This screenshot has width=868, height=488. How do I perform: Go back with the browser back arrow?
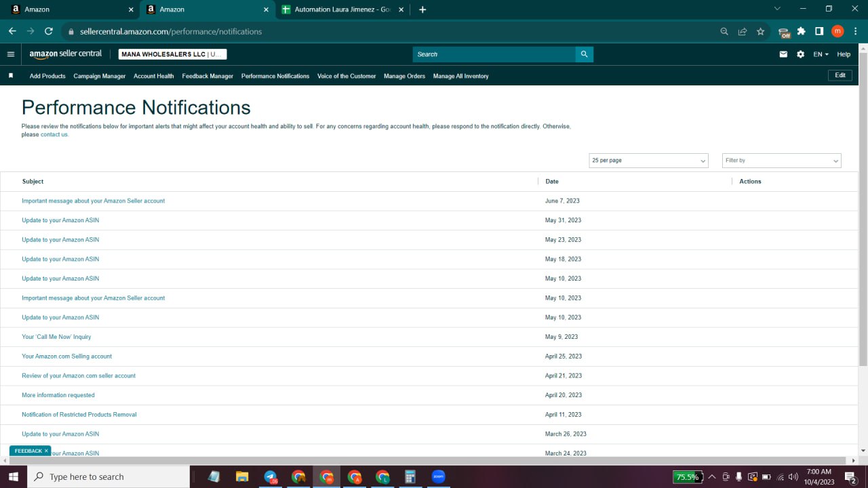pyautogui.click(x=12, y=31)
